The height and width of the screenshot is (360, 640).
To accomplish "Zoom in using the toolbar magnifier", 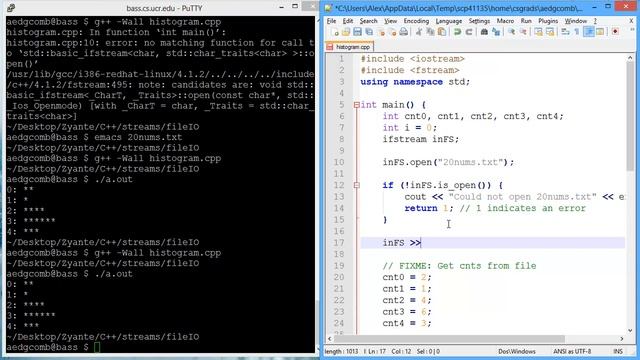I will click(x=511, y=32).
